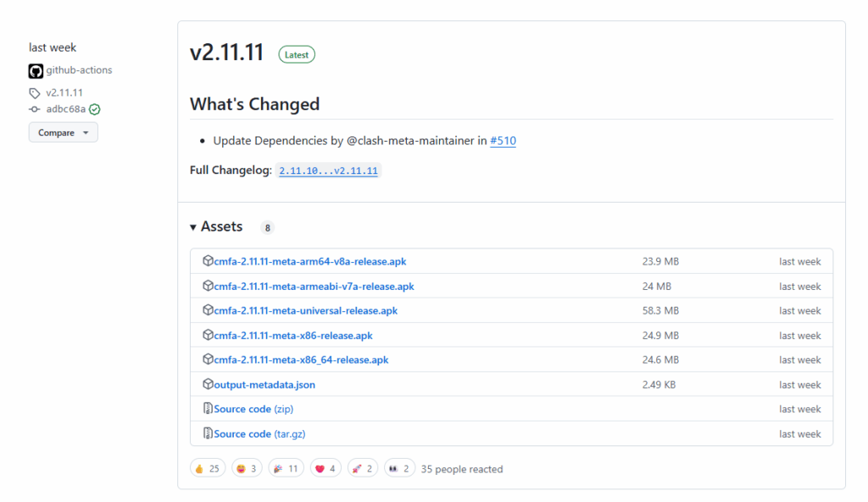This screenshot has height=502, width=868.
Task: Click package icon of arm64-v8a apk
Action: pos(208,261)
